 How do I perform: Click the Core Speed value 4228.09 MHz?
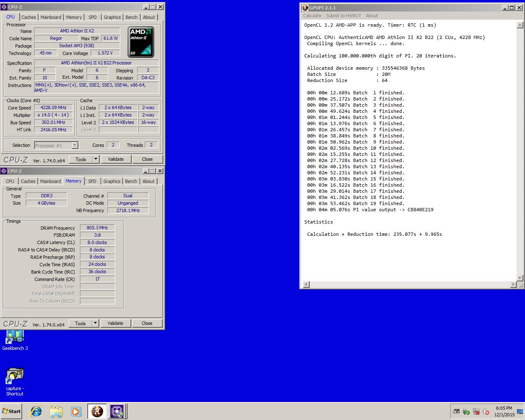tap(53, 107)
